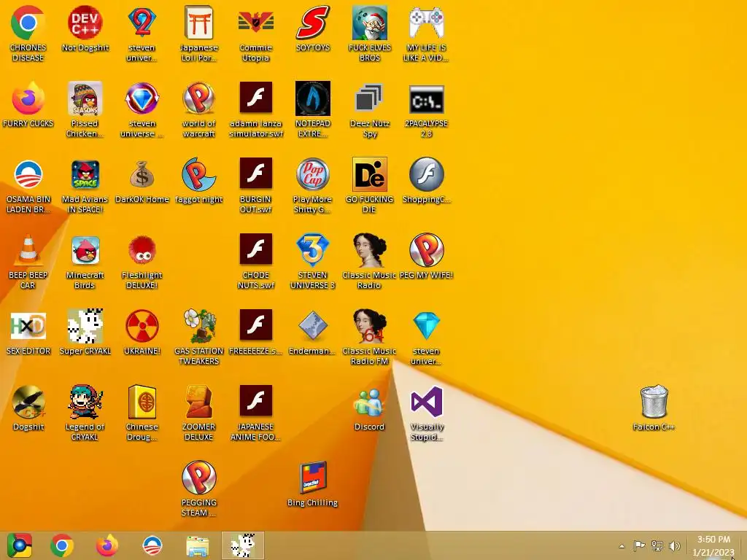Image resolution: width=747 pixels, height=560 pixels.
Task: Open the GAS STATION TWEAKERS icon
Action: pos(198,326)
